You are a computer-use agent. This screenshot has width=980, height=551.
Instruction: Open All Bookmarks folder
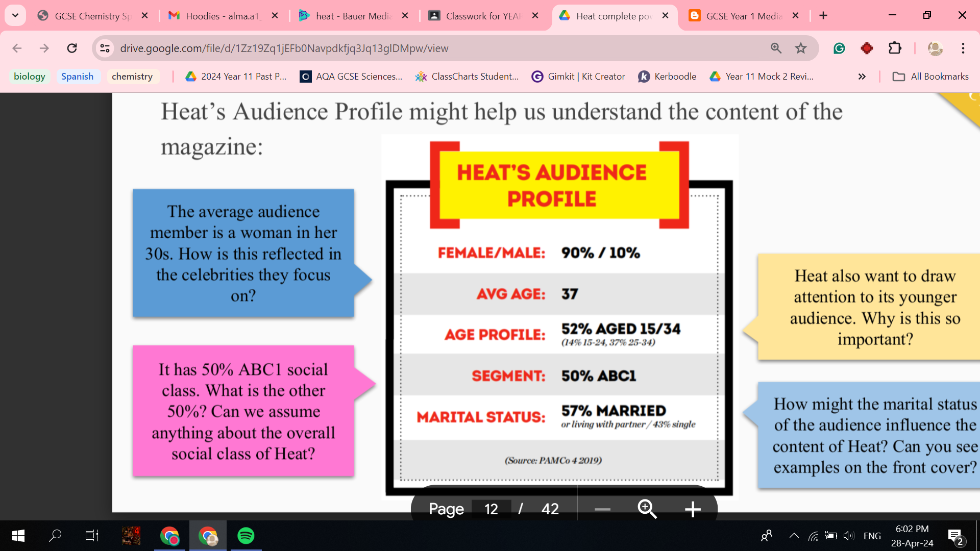pyautogui.click(x=930, y=77)
